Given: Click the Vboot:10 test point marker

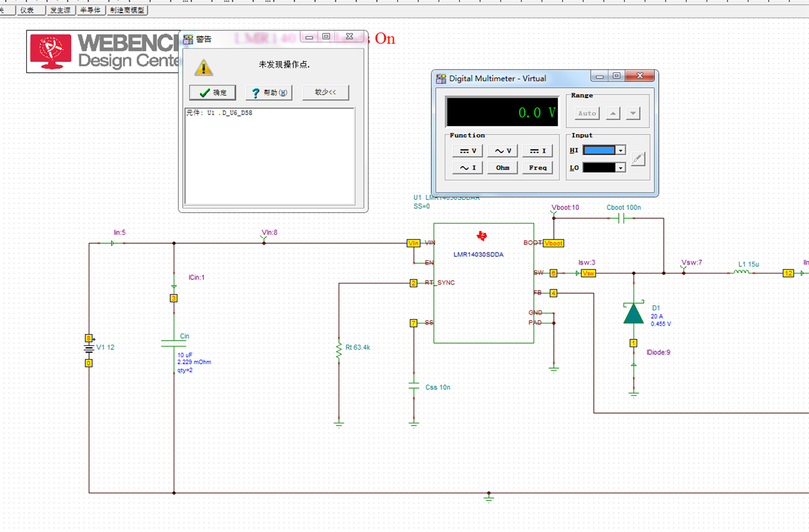Looking at the screenshot, I should [x=553, y=214].
